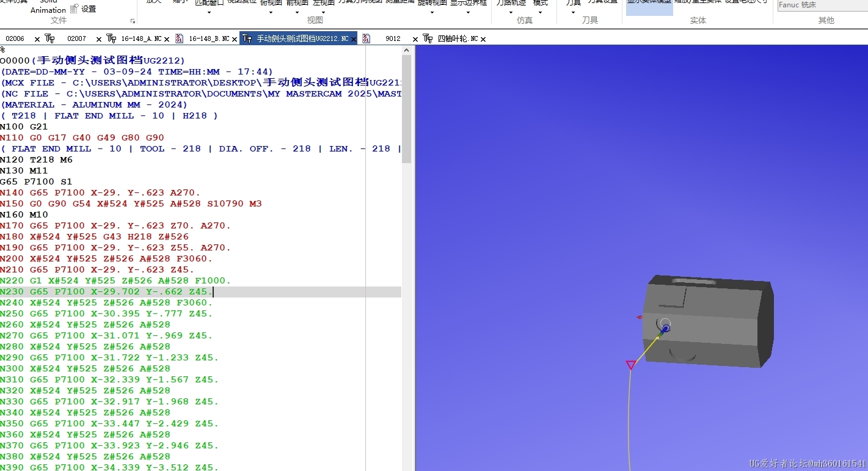Click the tool icon before tab 02007
The width and height of the screenshot is (868, 471).
[50, 38]
